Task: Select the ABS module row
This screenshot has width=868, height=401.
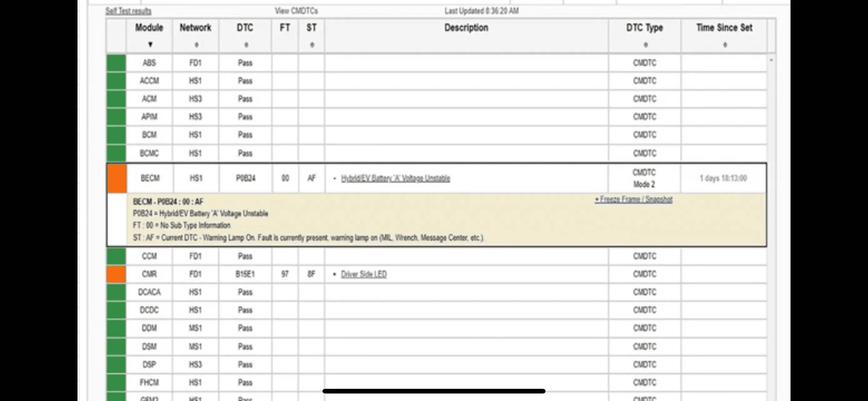Action: (x=436, y=63)
